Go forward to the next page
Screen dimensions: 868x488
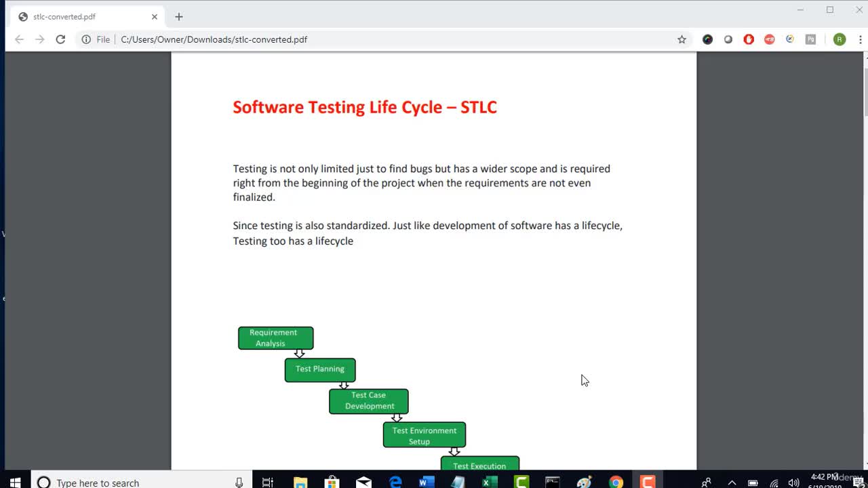click(x=39, y=39)
